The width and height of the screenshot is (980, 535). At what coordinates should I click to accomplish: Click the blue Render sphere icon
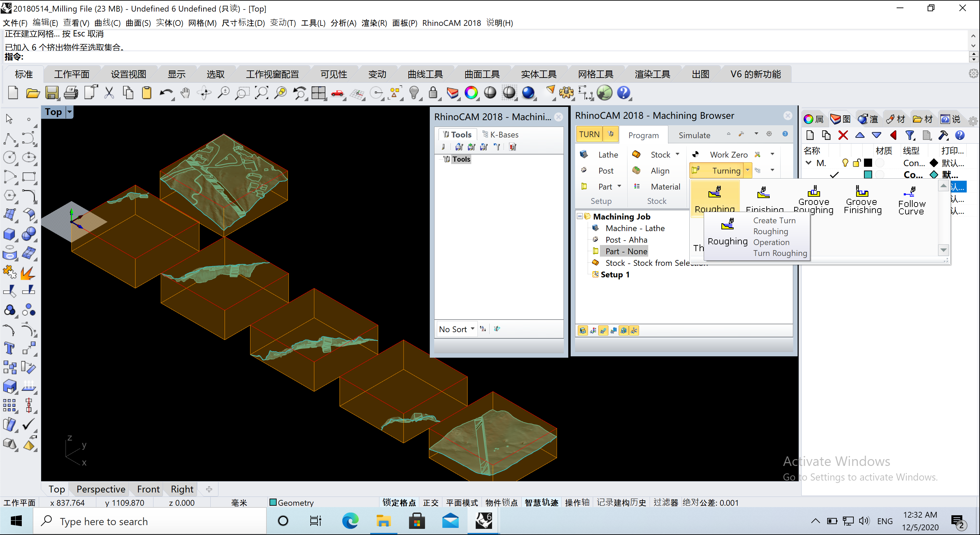528,93
